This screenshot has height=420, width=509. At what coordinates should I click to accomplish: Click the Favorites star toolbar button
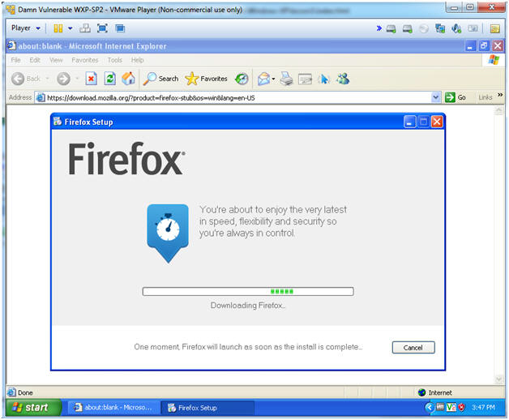pyautogui.click(x=206, y=79)
